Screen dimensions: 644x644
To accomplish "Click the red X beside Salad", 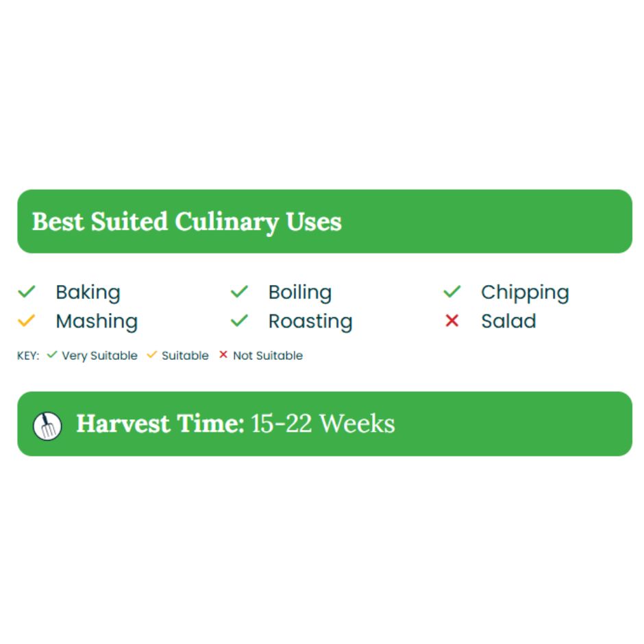I will (451, 321).
